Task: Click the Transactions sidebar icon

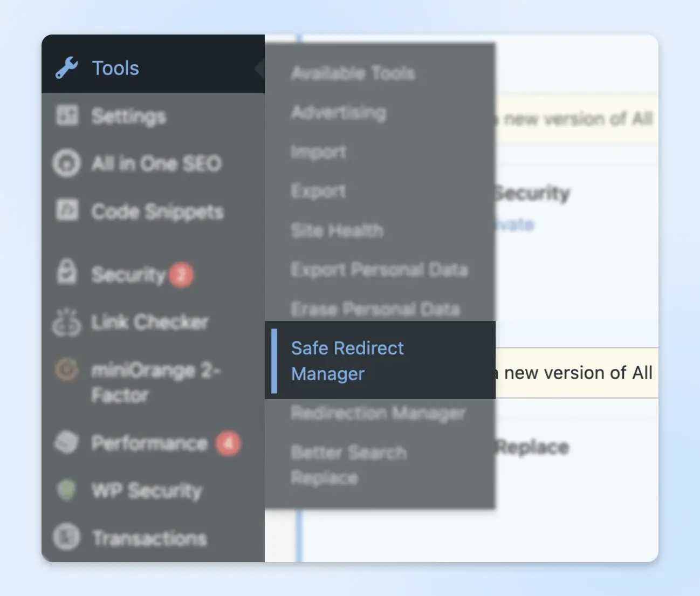Action: pos(67,537)
